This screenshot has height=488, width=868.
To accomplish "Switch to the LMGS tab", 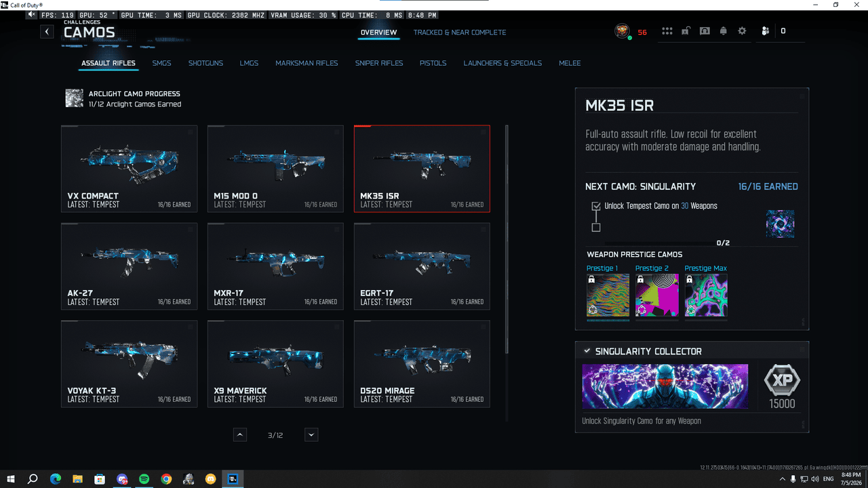I will (249, 63).
